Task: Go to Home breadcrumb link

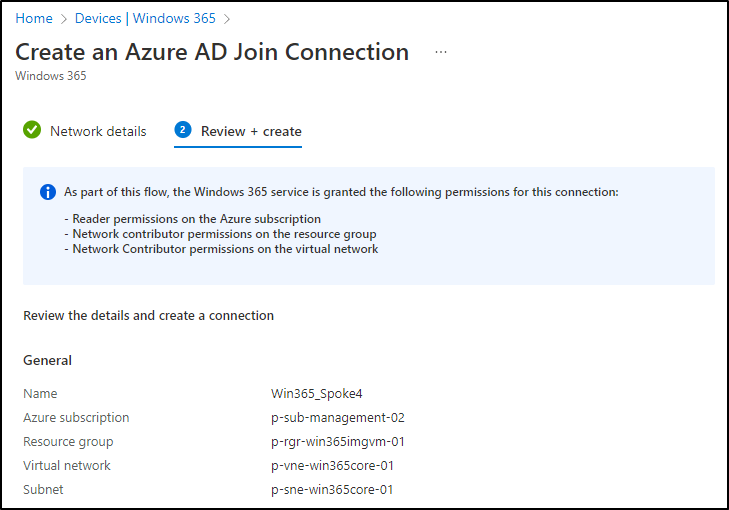Action: point(34,18)
